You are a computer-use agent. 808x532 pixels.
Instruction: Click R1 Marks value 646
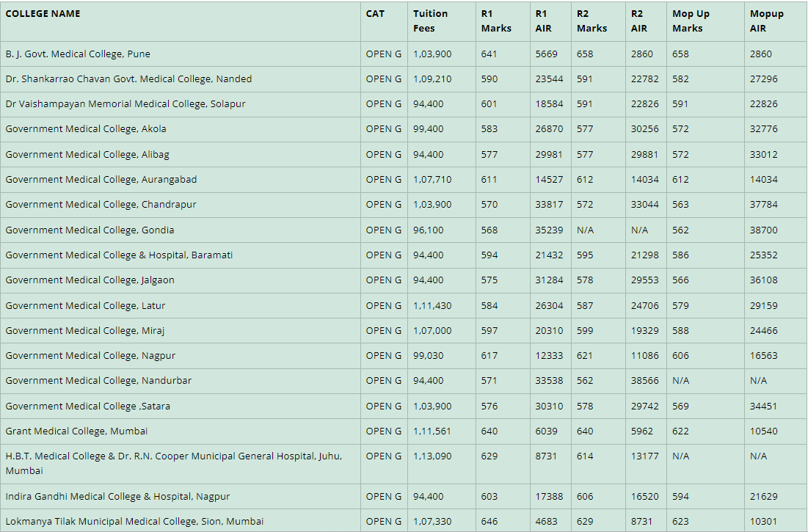(489, 521)
